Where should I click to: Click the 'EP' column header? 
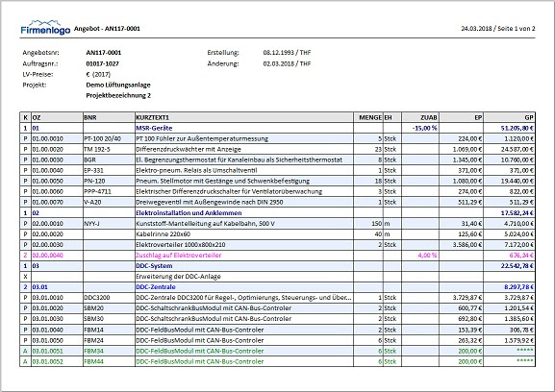tap(461, 117)
